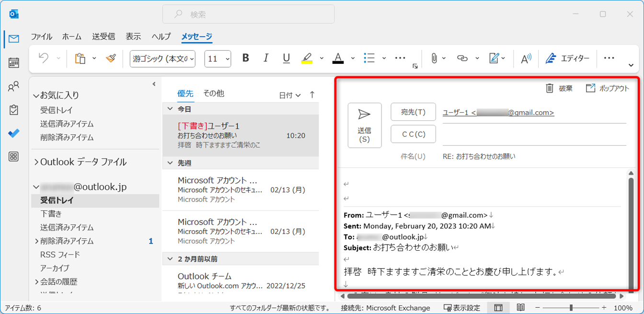This screenshot has width=644, height=314.
Task: Click the search box at top
Action: pos(248,14)
